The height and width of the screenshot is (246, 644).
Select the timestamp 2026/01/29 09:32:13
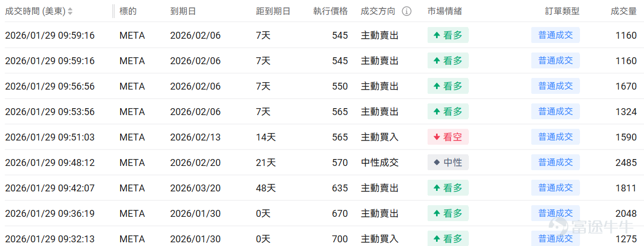coord(50,239)
